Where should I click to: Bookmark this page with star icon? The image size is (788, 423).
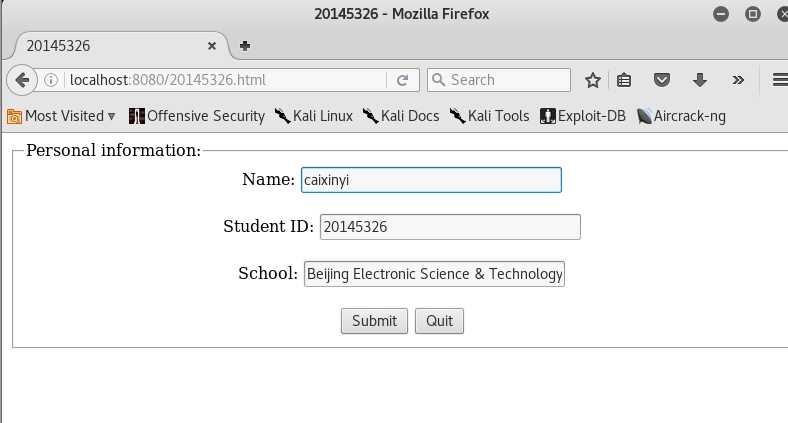tap(592, 80)
